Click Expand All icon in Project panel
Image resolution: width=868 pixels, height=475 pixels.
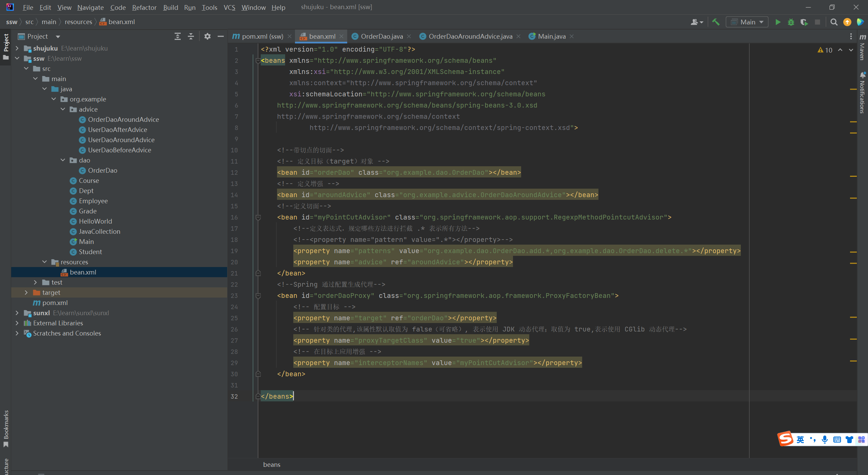(x=177, y=36)
